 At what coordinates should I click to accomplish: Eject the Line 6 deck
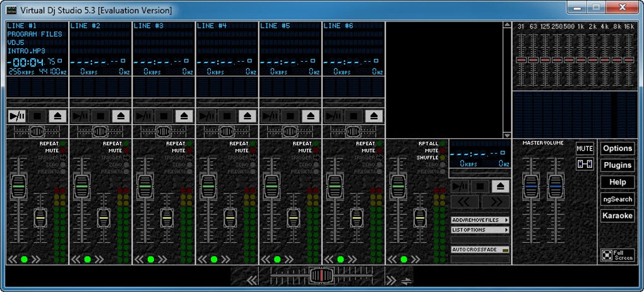(374, 116)
